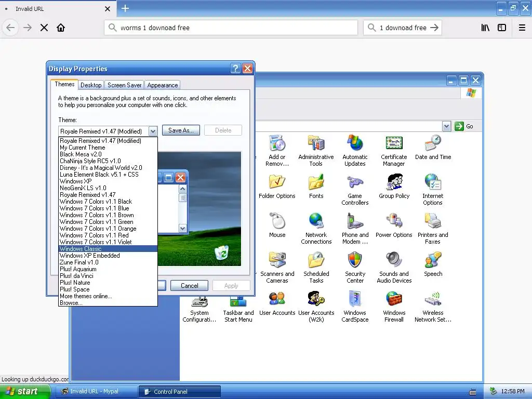The width and height of the screenshot is (532, 399).
Task: Open browser library icon
Action: [485, 28]
